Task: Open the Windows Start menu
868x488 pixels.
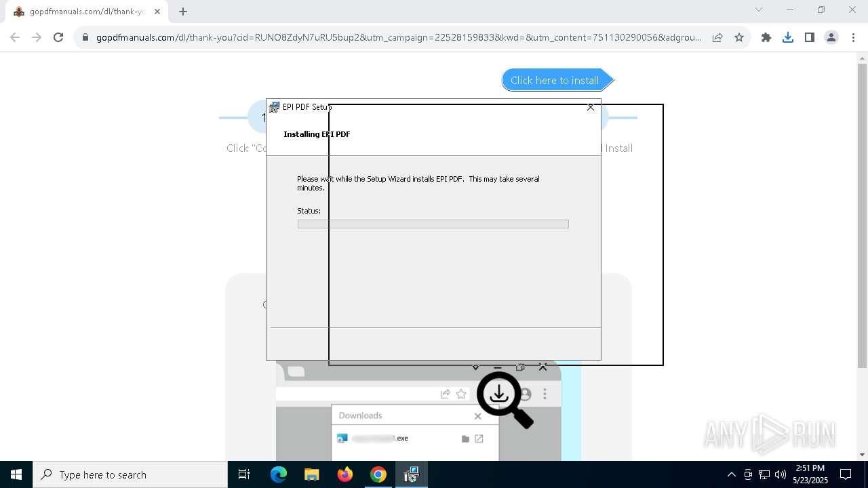Action: point(16,474)
